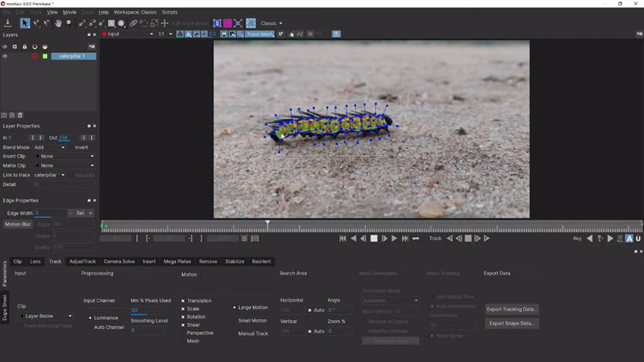This screenshot has height=362, width=644.
Task: Switch to the Stabilize tab
Action: [234, 262]
